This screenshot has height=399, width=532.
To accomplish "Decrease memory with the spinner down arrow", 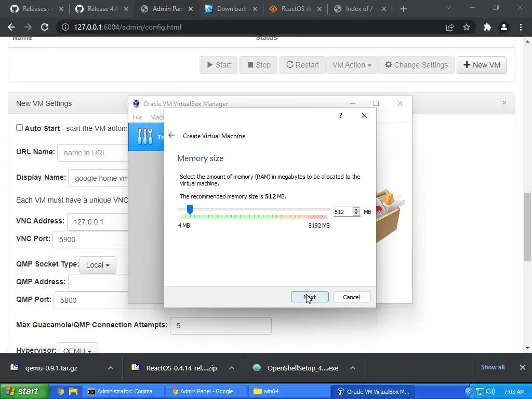I will pos(356,214).
